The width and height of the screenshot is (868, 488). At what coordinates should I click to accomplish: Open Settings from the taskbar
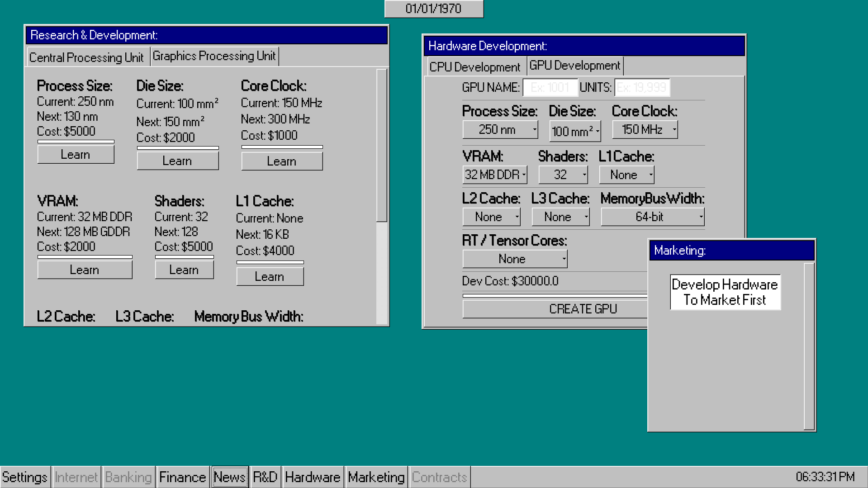[x=25, y=477]
